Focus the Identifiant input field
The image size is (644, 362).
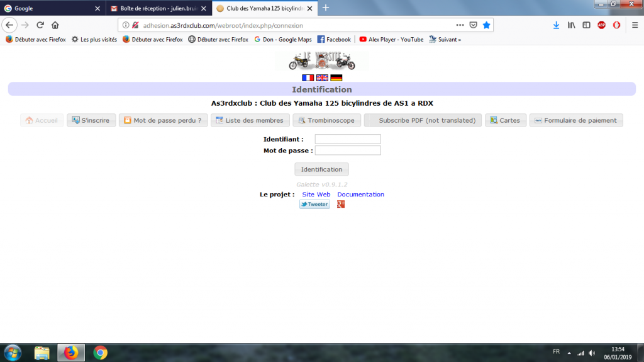tap(348, 139)
